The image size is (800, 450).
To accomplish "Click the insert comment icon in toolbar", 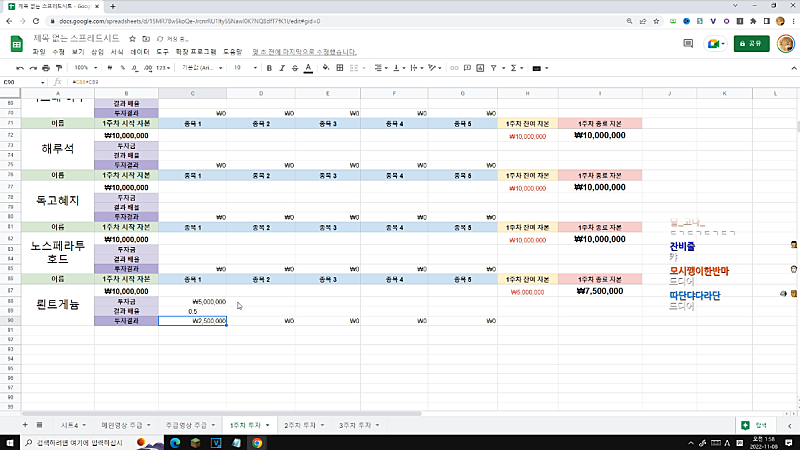I will (467, 68).
